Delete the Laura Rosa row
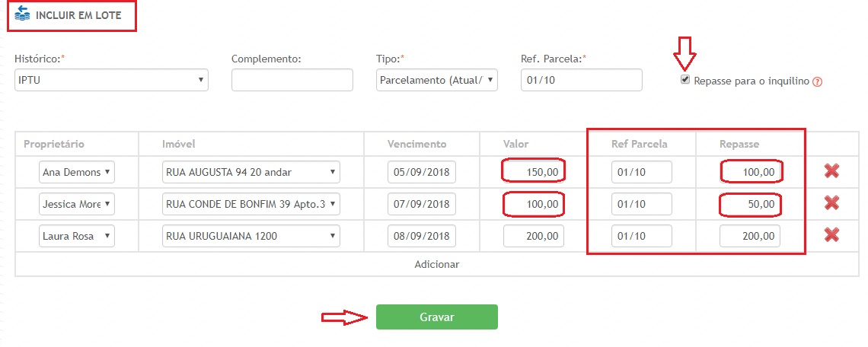This screenshot has height=347, width=868. point(831,235)
